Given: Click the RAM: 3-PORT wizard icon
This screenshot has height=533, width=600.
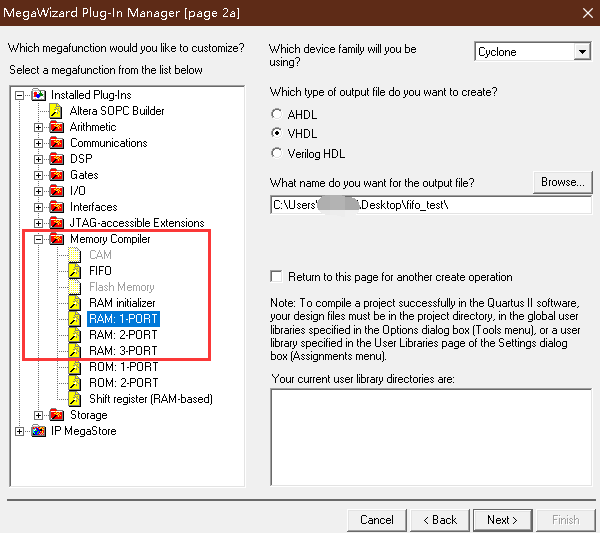Looking at the screenshot, I should (75, 351).
